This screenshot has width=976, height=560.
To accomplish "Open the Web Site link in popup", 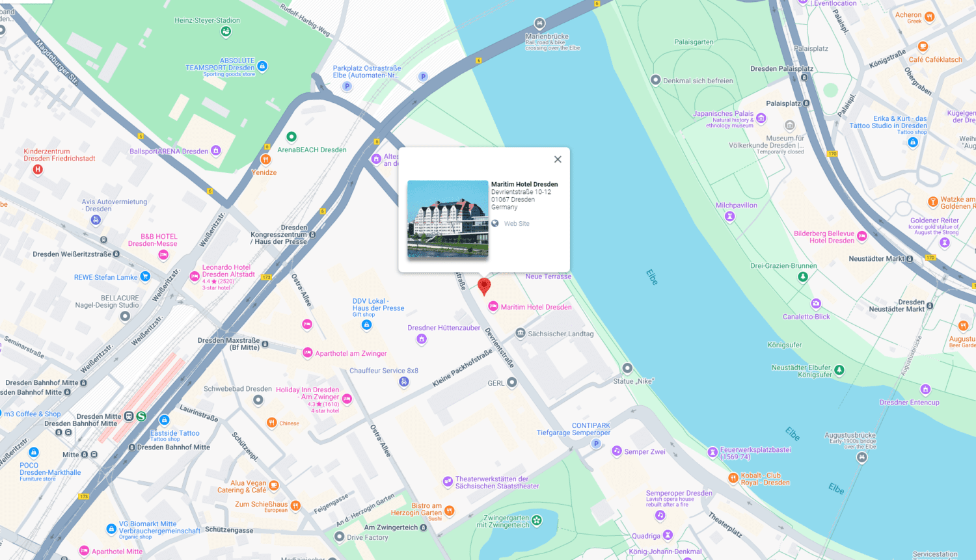I will [516, 224].
